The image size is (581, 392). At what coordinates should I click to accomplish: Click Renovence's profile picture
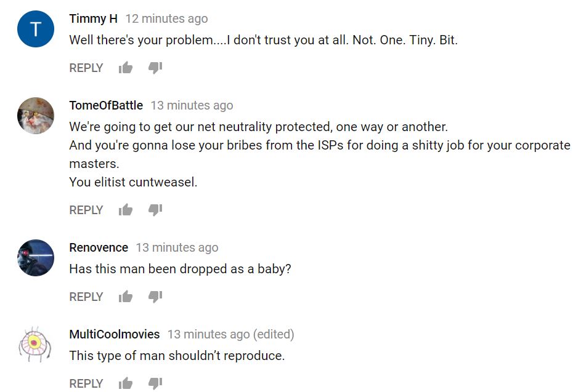(x=36, y=258)
